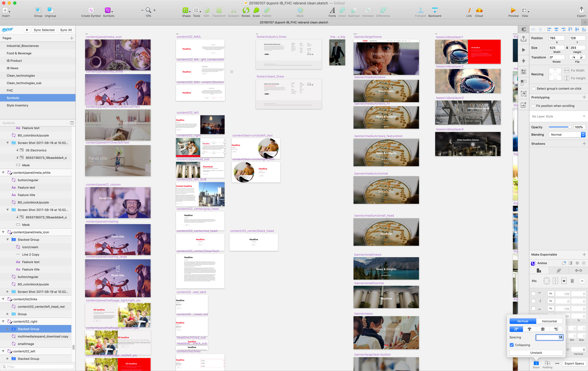Open the Style Inventory page
The width and height of the screenshot is (588, 371).
click(38, 105)
